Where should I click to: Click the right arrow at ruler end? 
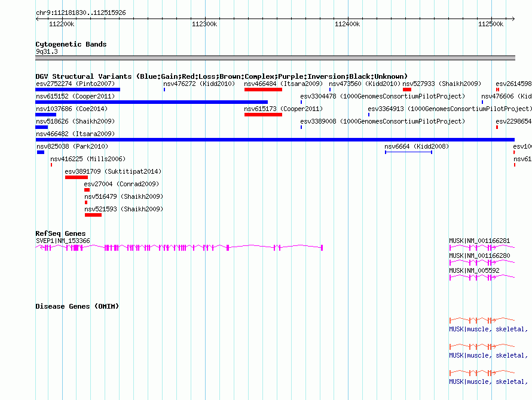point(513,19)
